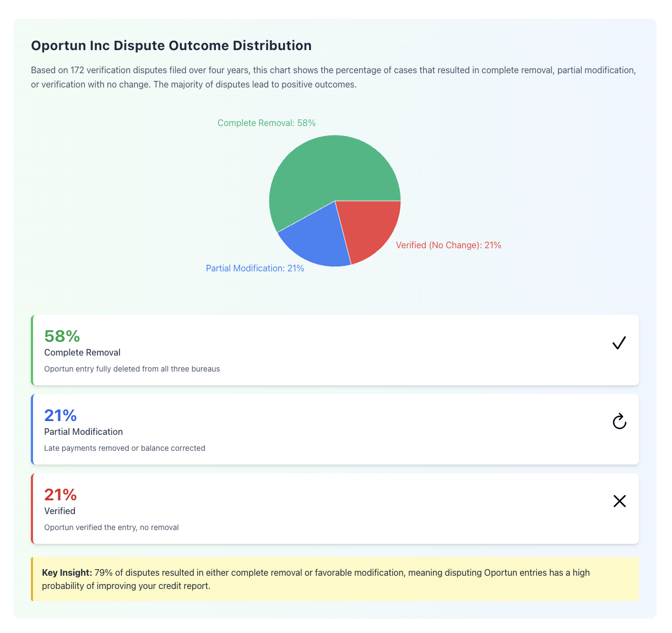Click the Oportun Inc Dispute Outcome Distribution heading
The width and height of the screenshot is (672, 633).
point(171,46)
